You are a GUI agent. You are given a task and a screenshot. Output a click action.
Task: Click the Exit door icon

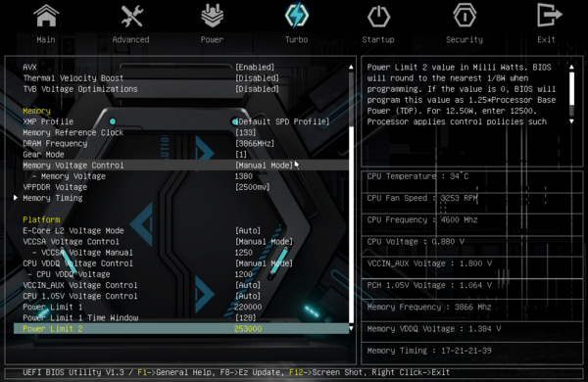tap(550, 15)
